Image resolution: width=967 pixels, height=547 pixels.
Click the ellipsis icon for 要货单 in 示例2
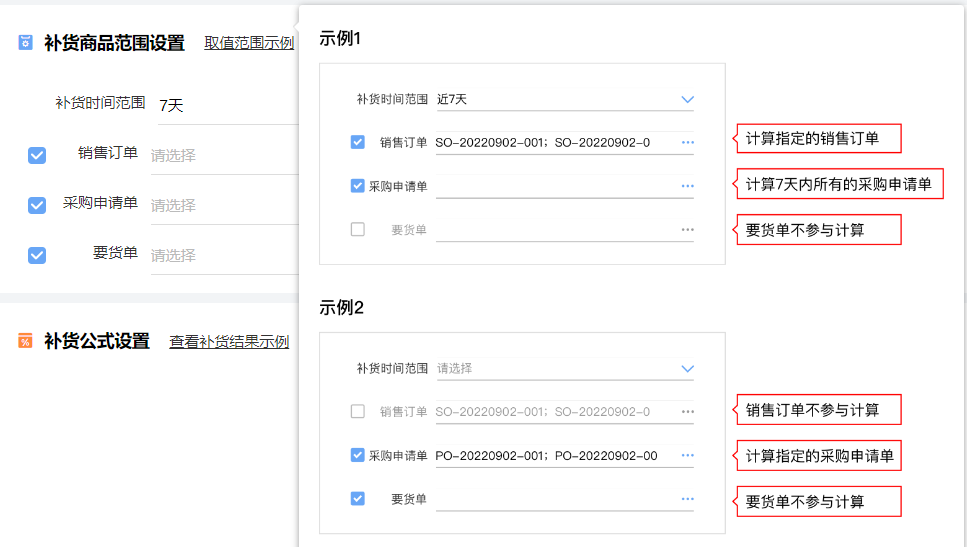pyautogui.click(x=687, y=499)
